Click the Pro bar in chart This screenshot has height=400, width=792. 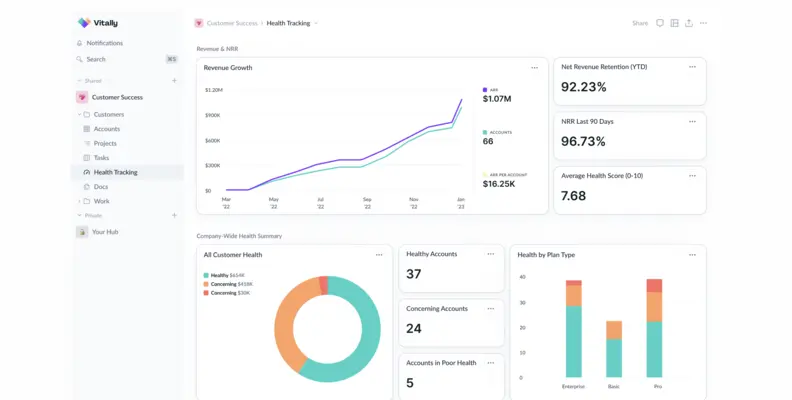pyautogui.click(x=654, y=328)
